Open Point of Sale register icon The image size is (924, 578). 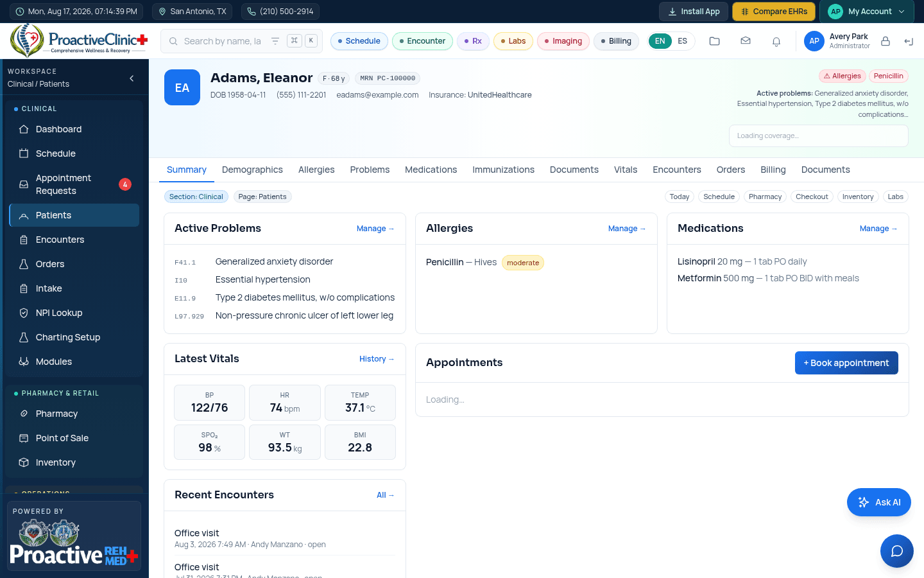coord(24,438)
